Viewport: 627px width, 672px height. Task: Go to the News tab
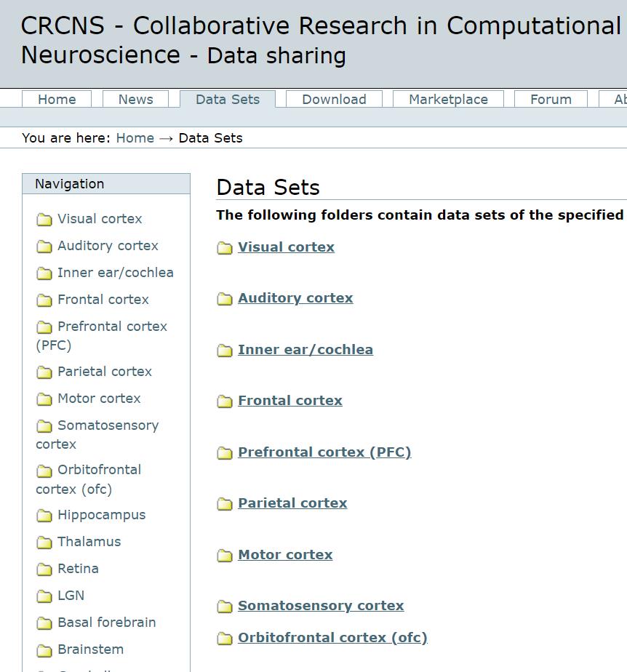(135, 100)
